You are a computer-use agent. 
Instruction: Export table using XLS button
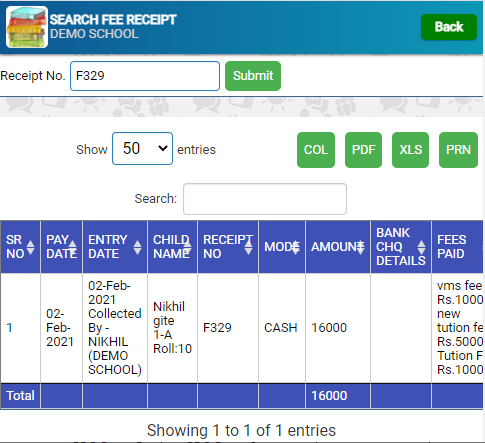point(411,150)
